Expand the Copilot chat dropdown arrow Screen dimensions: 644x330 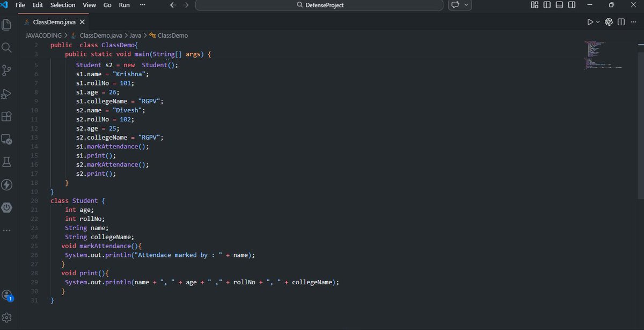[466, 5]
